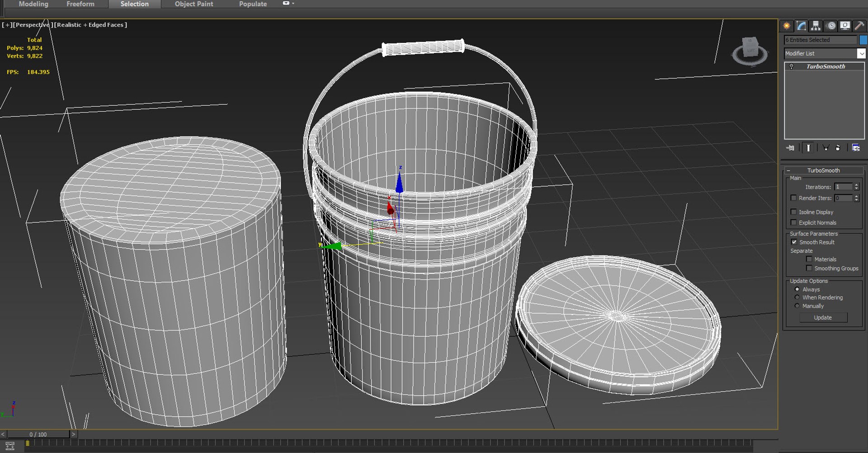The height and width of the screenshot is (453, 868).
Task: Click the 6 Entities Selected name field
Action: click(x=821, y=40)
